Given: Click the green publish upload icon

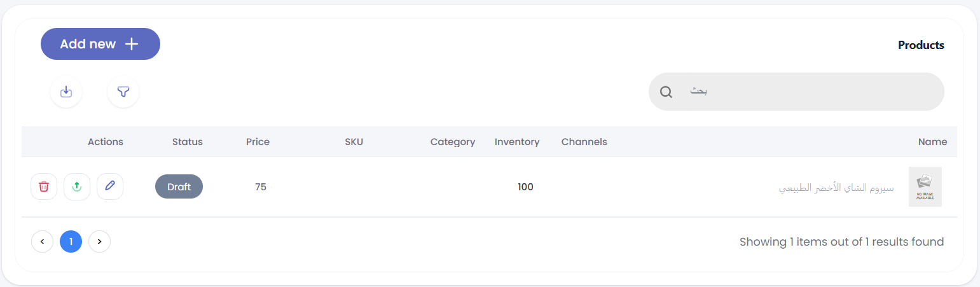Looking at the screenshot, I should pyautogui.click(x=77, y=186).
